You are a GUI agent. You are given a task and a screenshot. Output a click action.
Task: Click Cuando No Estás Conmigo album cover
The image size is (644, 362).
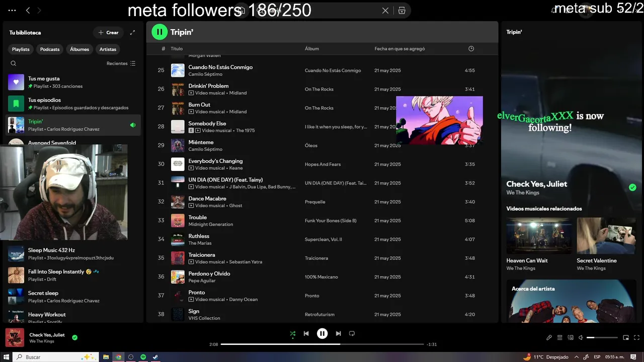tap(178, 70)
